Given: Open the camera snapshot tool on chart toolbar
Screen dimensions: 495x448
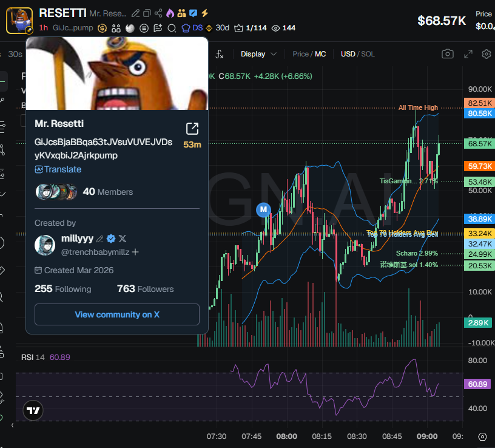Looking at the screenshot, I should tap(447, 54).
